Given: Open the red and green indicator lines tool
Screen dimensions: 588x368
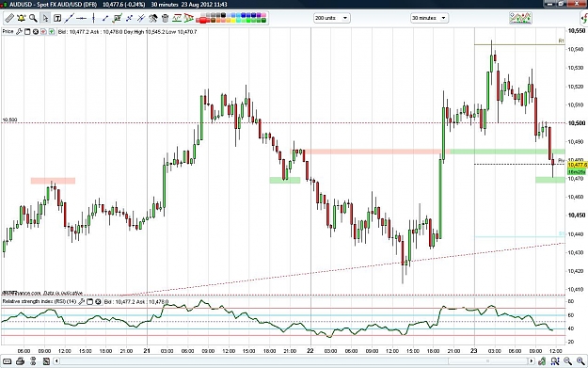Looking at the screenshot, I should click(x=177, y=18).
